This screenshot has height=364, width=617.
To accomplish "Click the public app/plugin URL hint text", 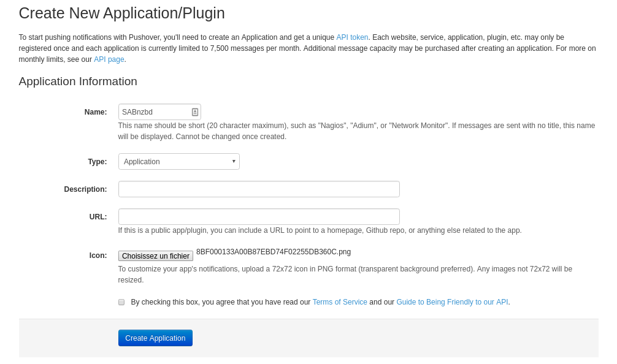I will (x=320, y=230).
